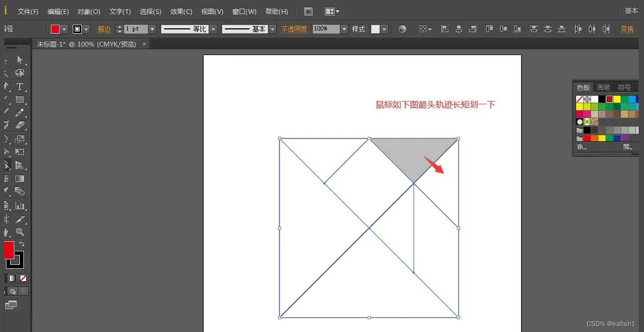Image resolution: width=644 pixels, height=332 pixels.
Task: Apply the None swatch in the Swatches panel
Action: (579, 99)
